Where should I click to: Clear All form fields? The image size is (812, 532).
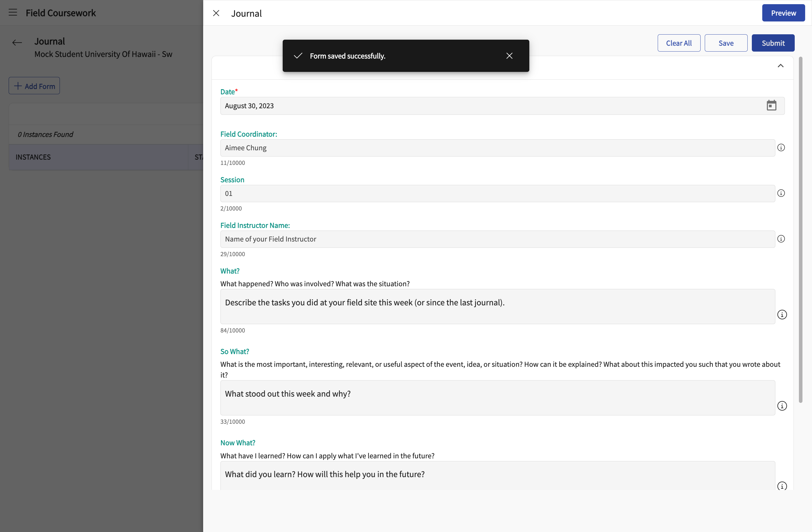click(679, 43)
